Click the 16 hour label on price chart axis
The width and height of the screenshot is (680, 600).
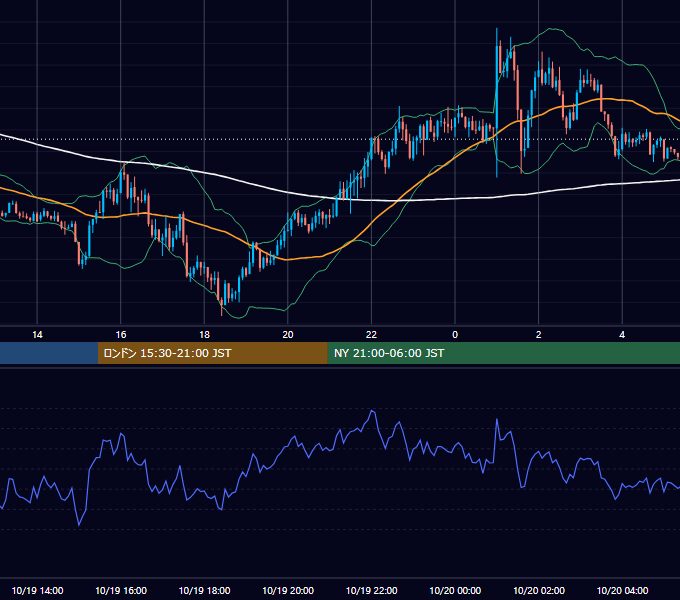121,335
